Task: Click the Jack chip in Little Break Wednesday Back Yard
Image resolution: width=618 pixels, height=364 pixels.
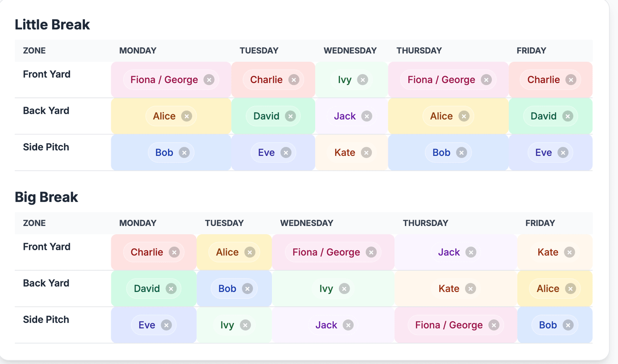Action: click(x=345, y=116)
